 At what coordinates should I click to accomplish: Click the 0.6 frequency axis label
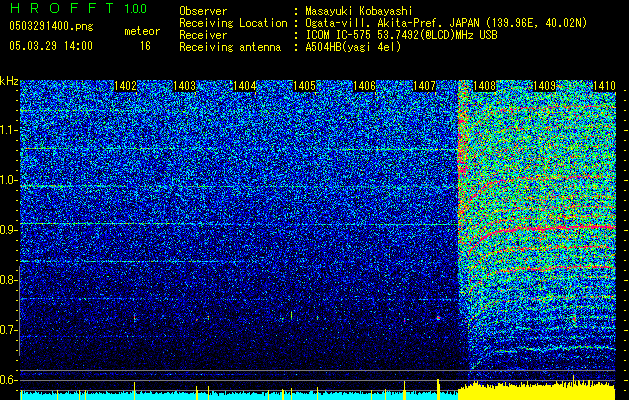pos(8,380)
